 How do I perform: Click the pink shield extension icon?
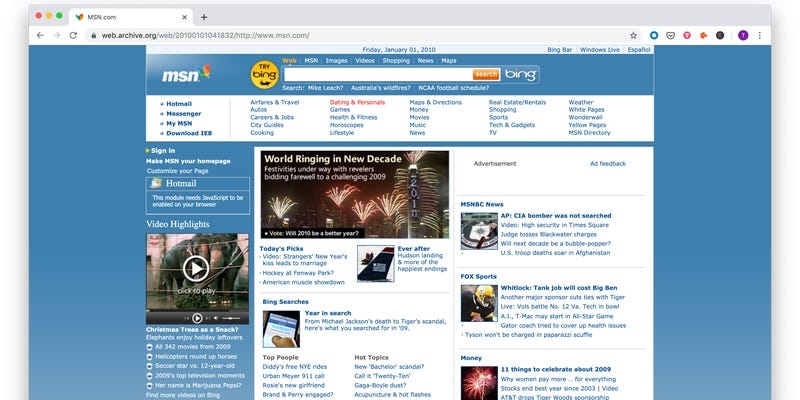(687, 35)
